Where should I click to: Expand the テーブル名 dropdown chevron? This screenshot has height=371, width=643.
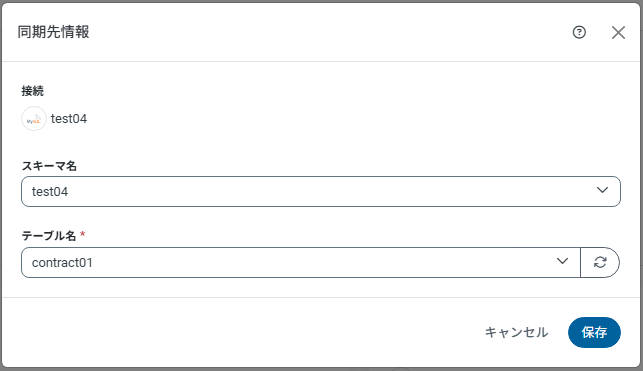(562, 261)
